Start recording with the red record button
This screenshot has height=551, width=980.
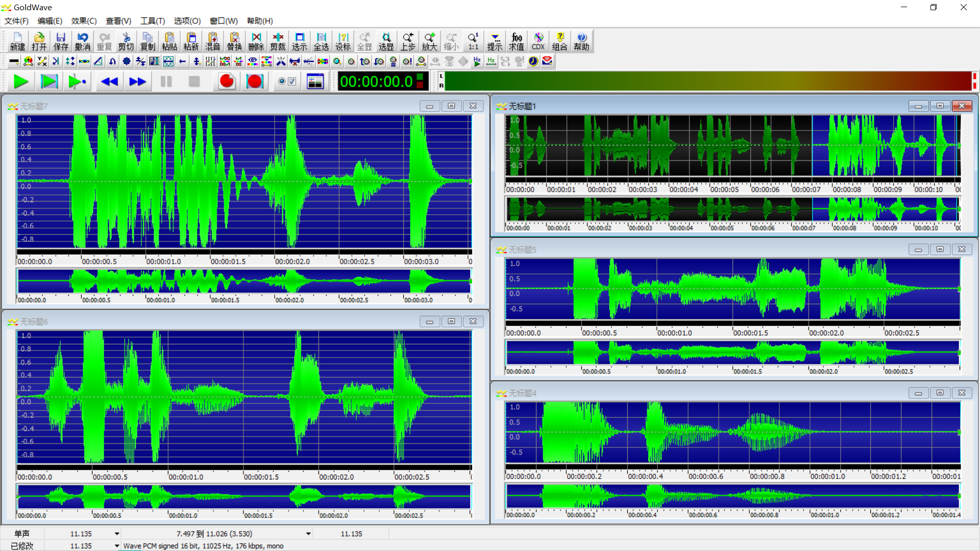pos(227,82)
